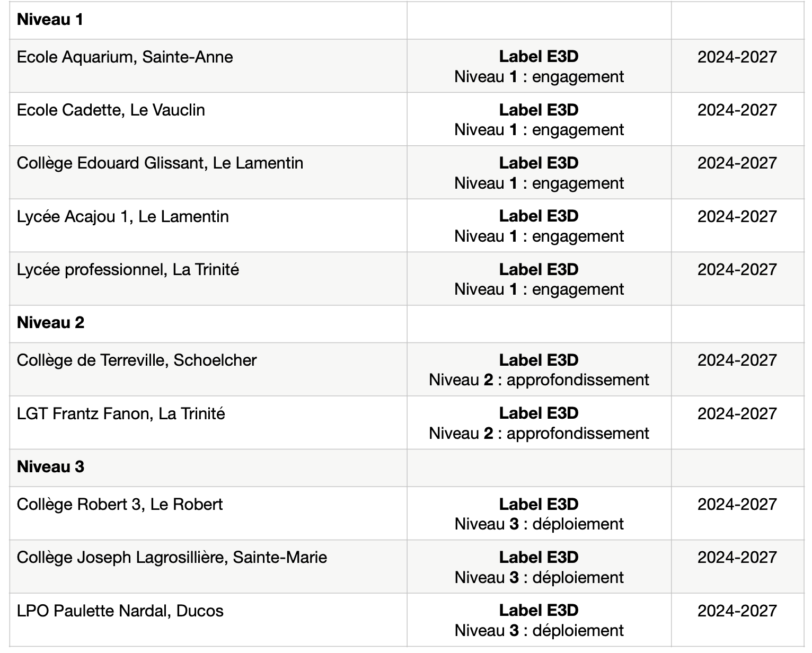Click Collège Joseph Lagrosillière, Sainte-Marie cell
Viewport: 812px width, 653px height.
click(x=208, y=567)
